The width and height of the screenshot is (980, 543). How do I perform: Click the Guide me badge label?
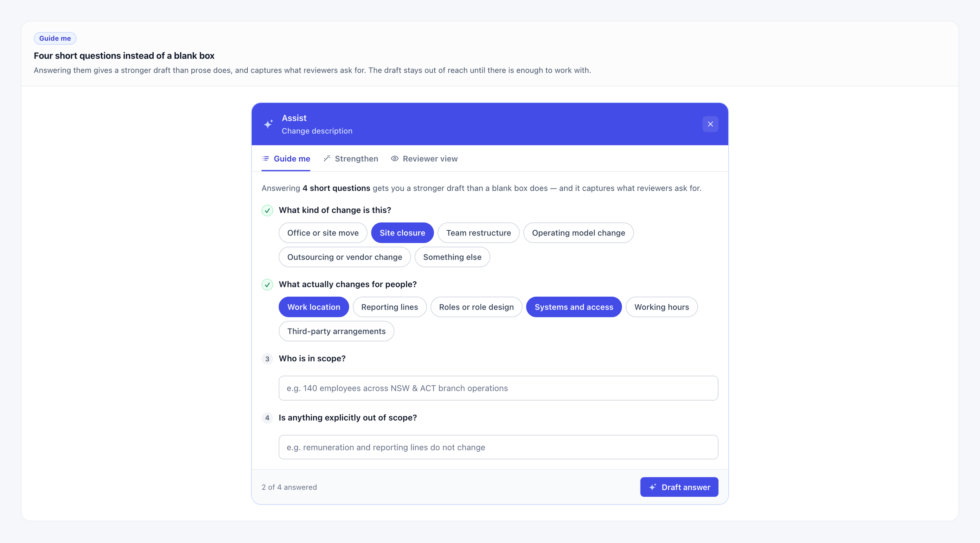pyautogui.click(x=55, y=38)
